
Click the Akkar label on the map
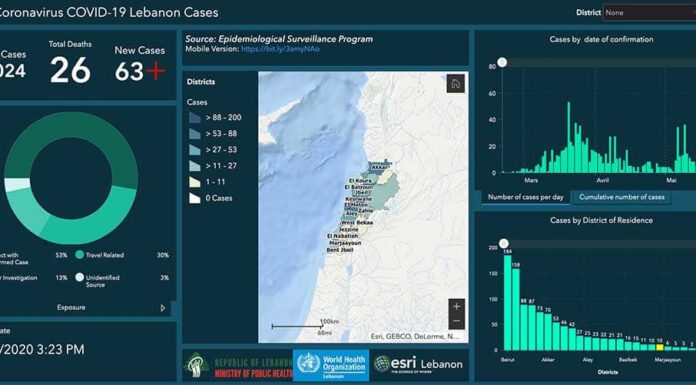pos(380,167)
